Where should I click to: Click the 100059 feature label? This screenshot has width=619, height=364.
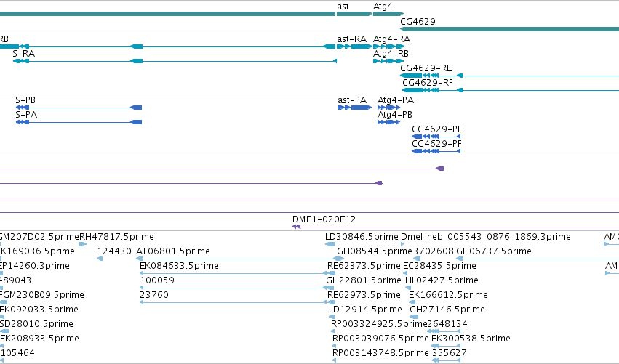(157, 280)
